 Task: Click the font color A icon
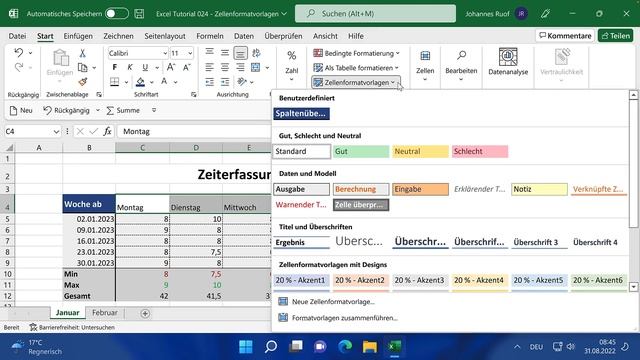pyautogui.click(x=164, y=82)
